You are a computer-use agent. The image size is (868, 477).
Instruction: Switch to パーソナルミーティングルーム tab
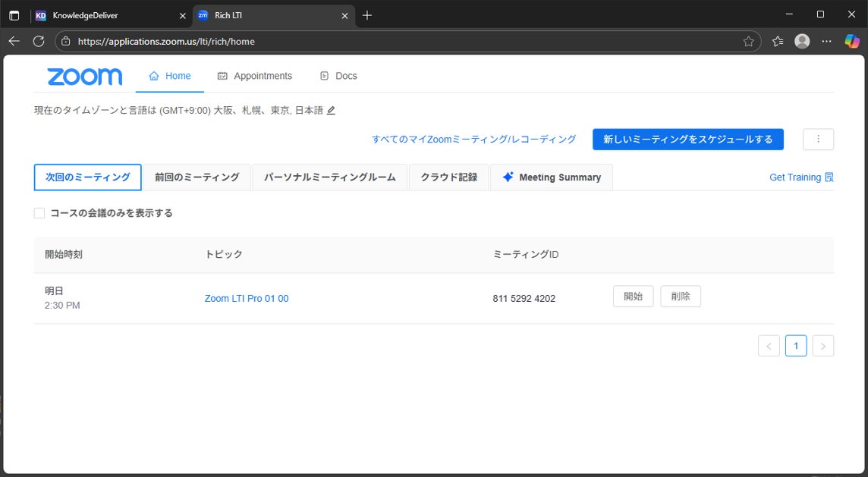tap(330, 177)
